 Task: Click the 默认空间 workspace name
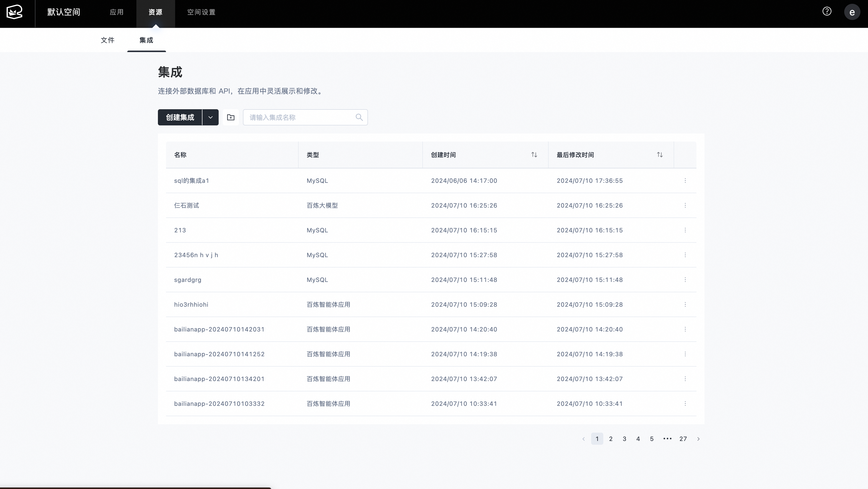pyautogui.click(x=63, y=12)
